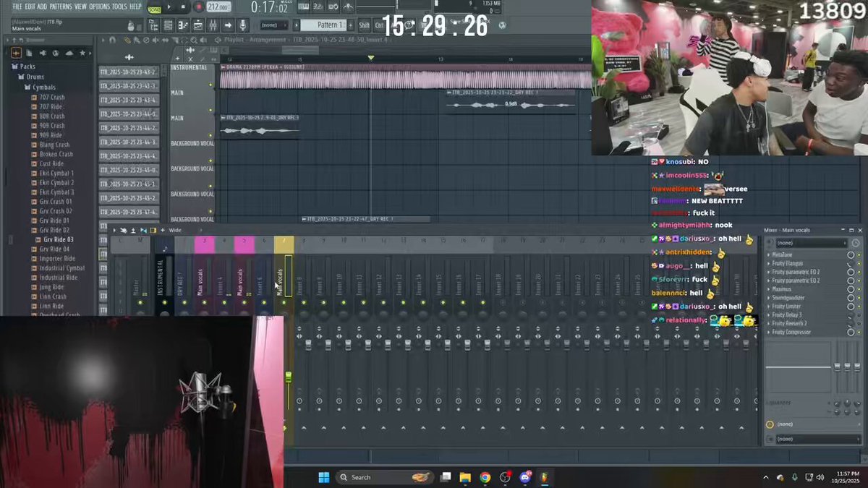The image size is (868, 488).
Task: Toggle the Fruity Delay 3 enable light
Action: (859, 315)
